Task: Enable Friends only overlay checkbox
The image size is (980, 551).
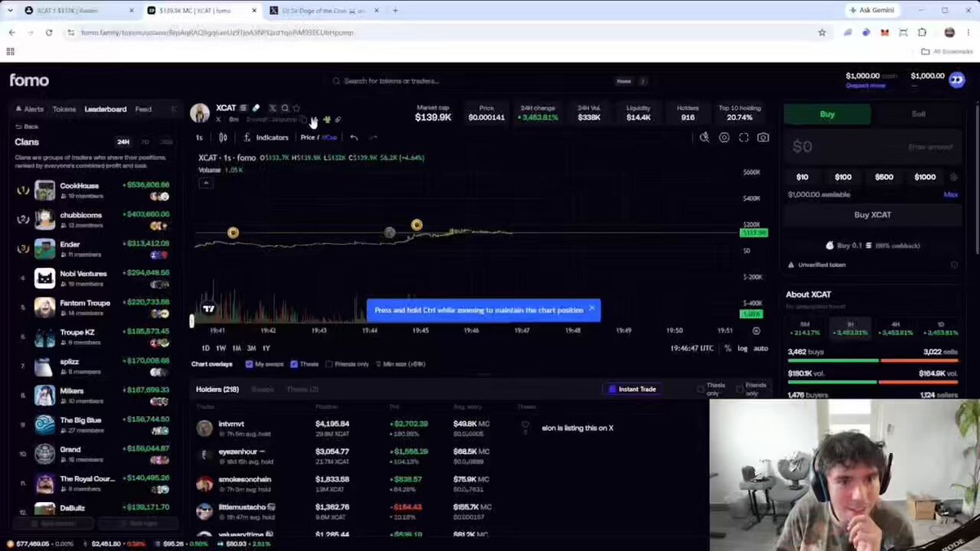Action: 329,364
